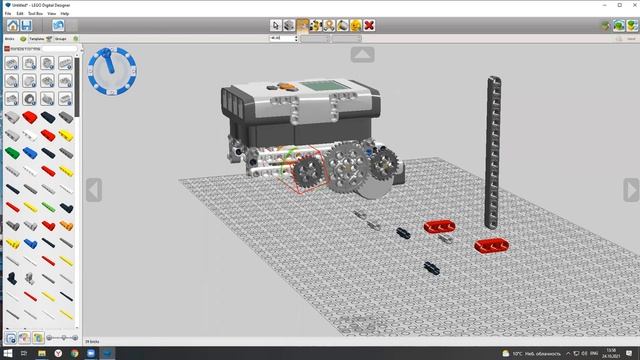640x360 pixels.
Task: Adjust the palette brick size slider
Action: point(62,338)
